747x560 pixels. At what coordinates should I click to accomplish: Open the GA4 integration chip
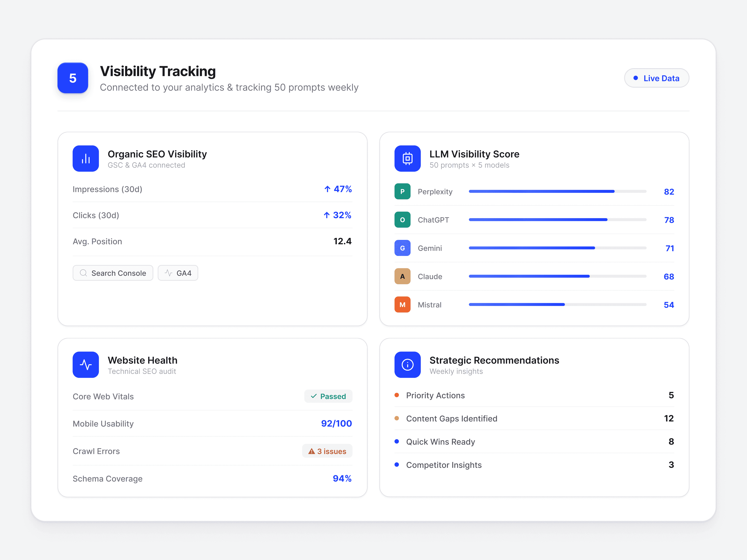pyautogui.click(x=178, y=273)
